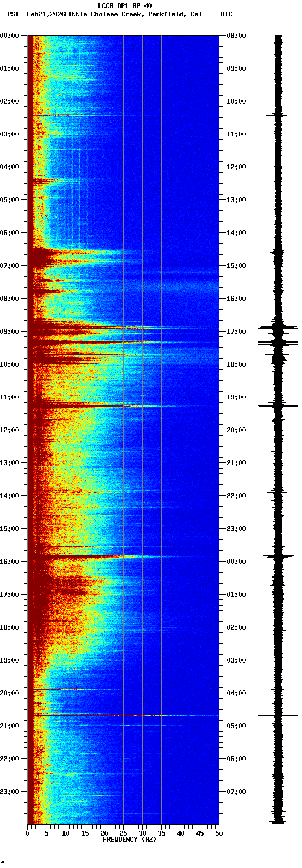Click the 23:00 PST time label
Viewport: 302px width, 868px height.
pos(9,792)
